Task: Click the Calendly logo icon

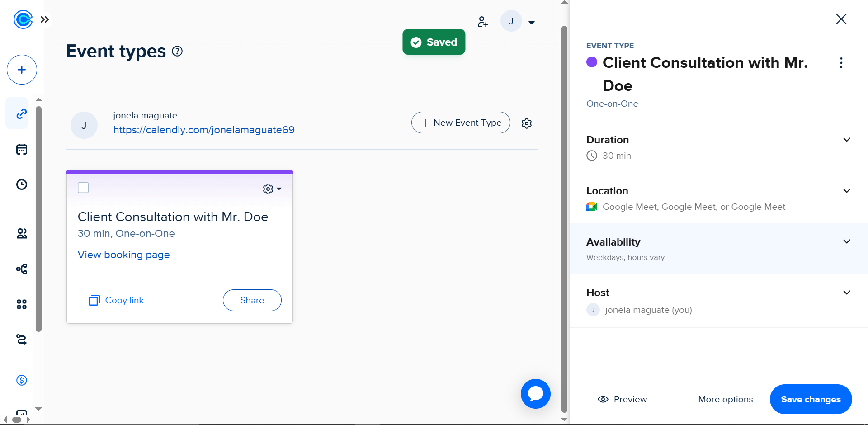Action: pos(23,19)
